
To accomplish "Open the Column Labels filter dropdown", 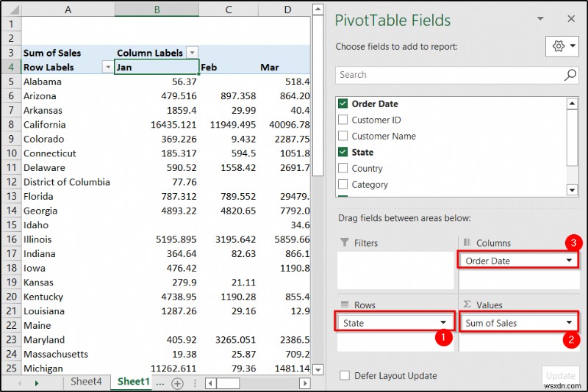I will coord(192,53).
